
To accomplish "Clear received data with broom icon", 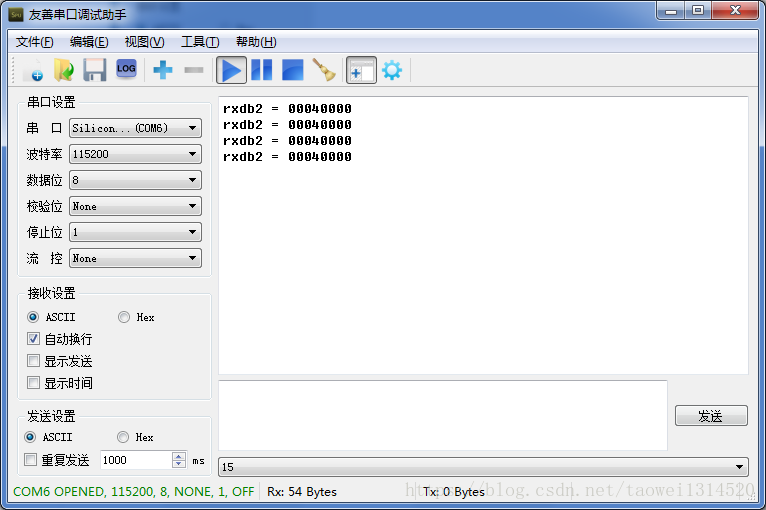I will [x=324, y=70].
